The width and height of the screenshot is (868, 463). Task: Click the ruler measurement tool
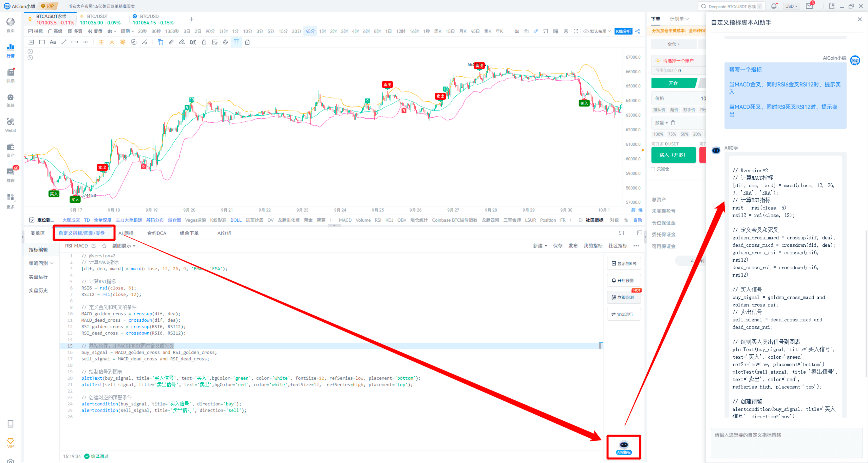coord(171,42)
